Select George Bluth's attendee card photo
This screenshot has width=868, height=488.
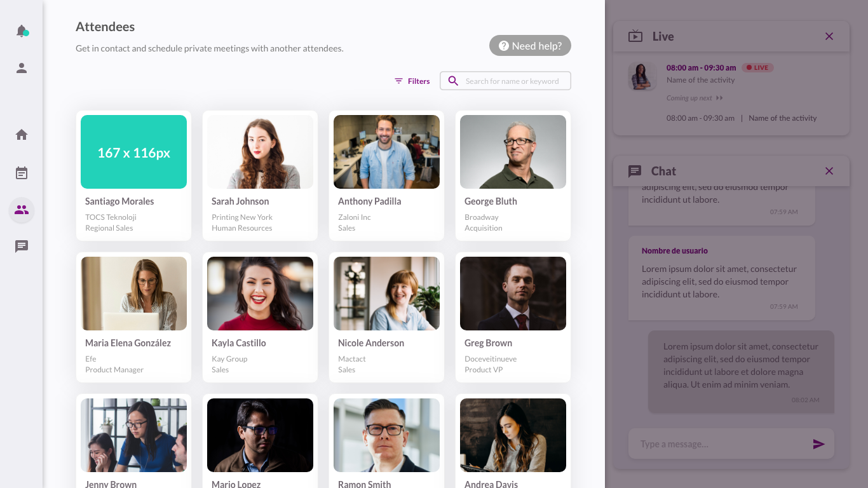513,152
